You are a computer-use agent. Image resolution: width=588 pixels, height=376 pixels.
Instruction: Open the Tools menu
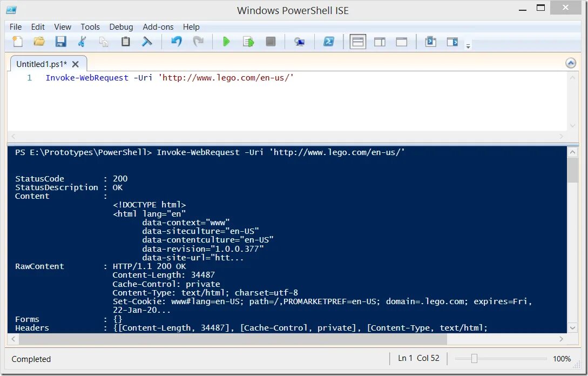[90, 27]
